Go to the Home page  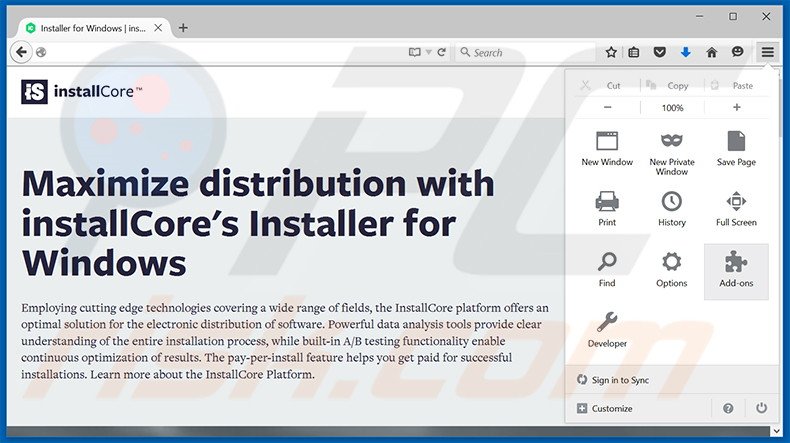(x=711, y=52)
